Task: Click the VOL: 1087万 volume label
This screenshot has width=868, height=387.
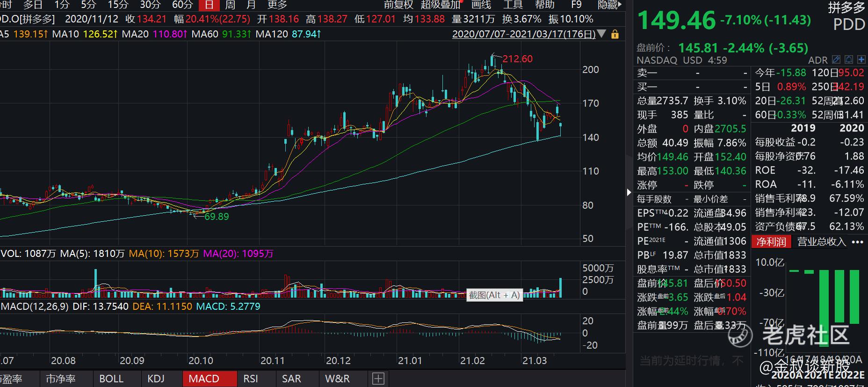Action: [x=28, y=254]
